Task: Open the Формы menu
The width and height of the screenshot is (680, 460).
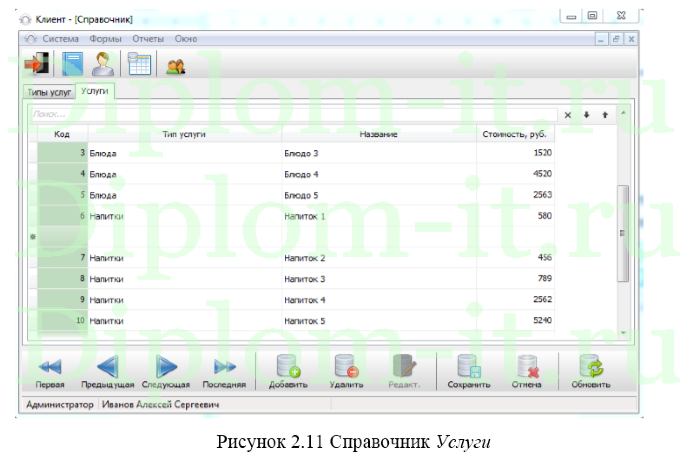Action: pos(105,39)
